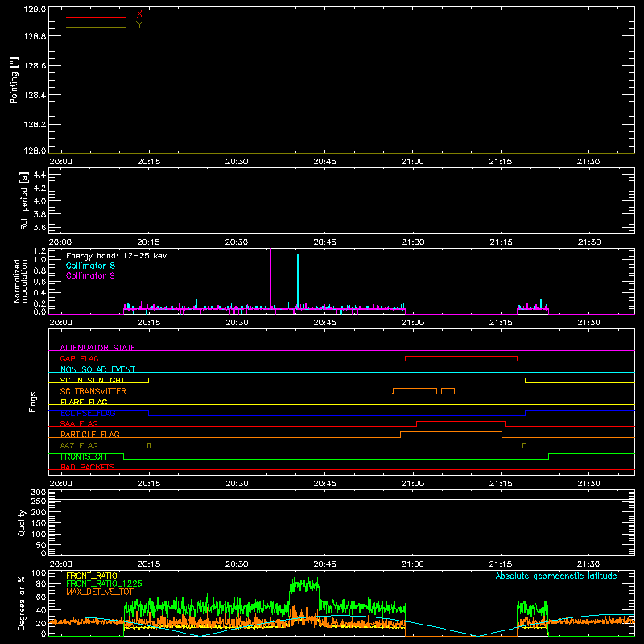Click the 3.6 roll period tick value

coord(39,227)
